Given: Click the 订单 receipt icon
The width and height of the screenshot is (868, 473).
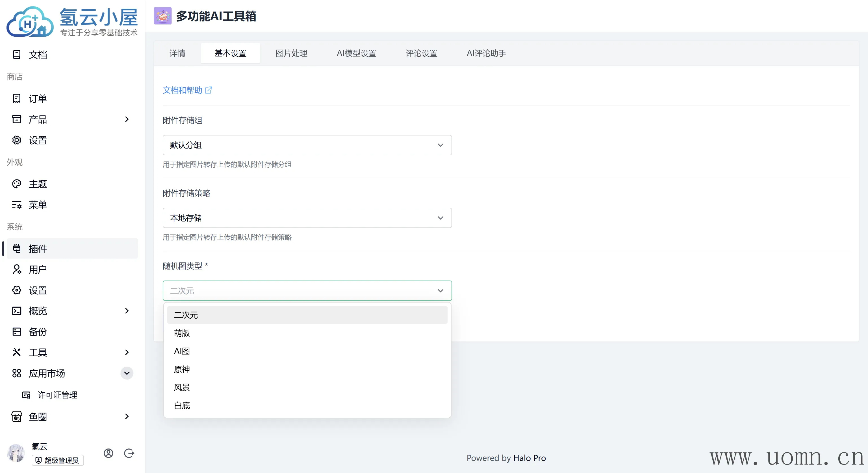Looking at the screenshot, I should [x=16, y=98].
